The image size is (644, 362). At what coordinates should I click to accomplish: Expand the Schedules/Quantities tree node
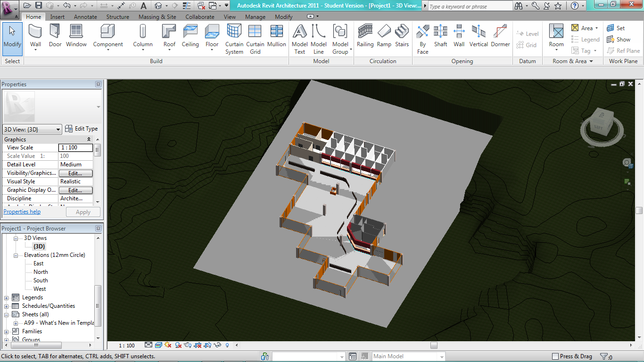click(7, 306)
